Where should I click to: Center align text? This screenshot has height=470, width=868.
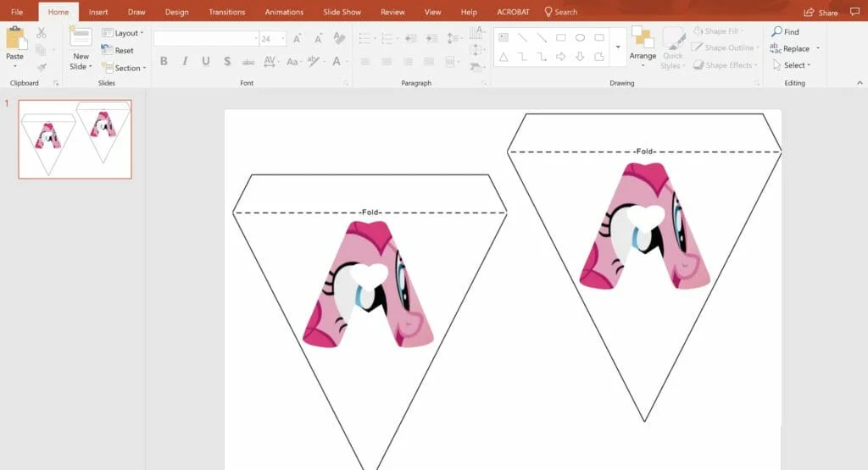[387, 62]
